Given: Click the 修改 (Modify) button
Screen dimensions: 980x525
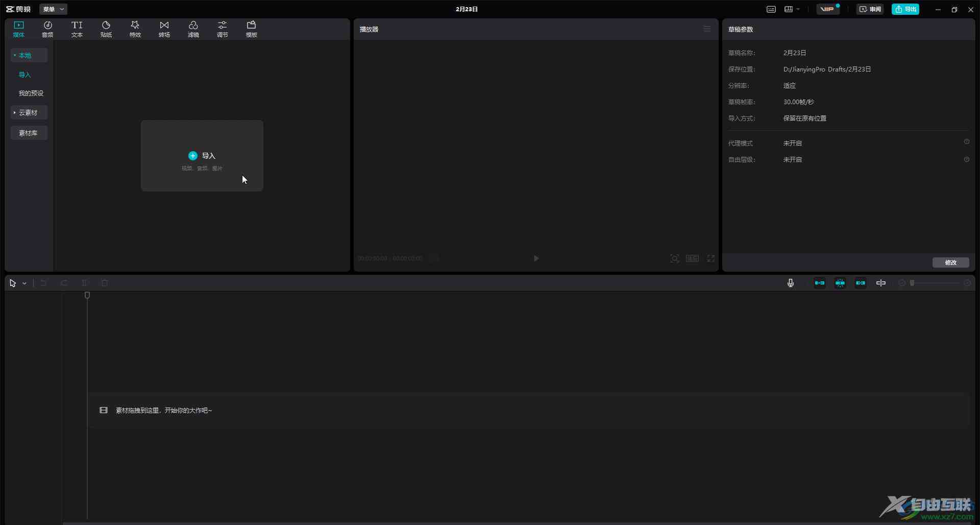Looking at the screenshot, I should coord(951,262).
